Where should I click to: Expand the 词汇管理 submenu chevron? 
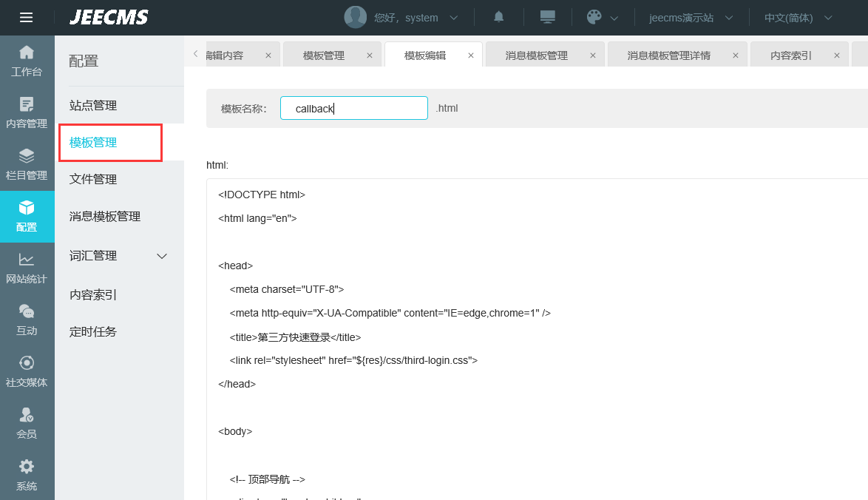click(162, 256)
